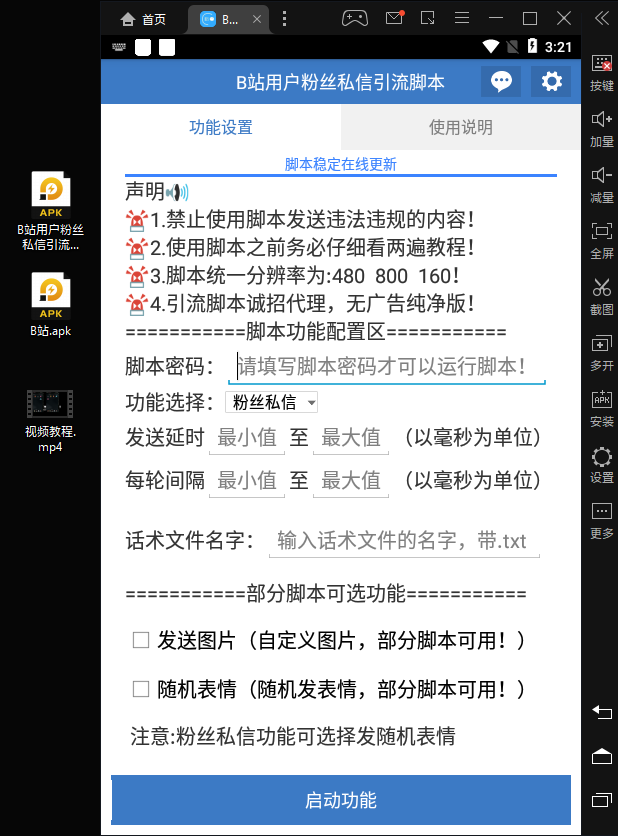Take a screenshot with 截图 scissors icon
618x836 pixels.
(x=601, y=296)
